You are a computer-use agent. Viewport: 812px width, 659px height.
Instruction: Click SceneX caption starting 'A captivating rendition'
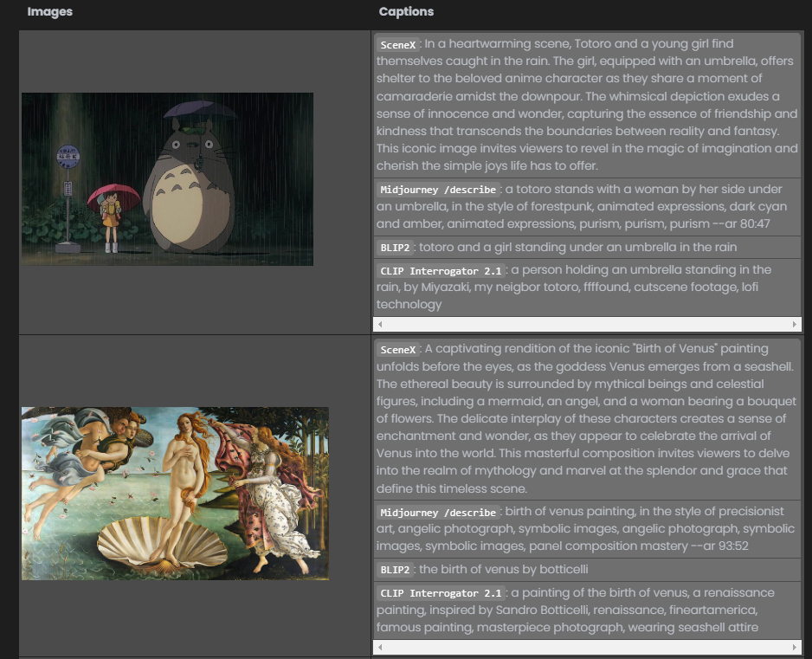click(x=587, y=418)
